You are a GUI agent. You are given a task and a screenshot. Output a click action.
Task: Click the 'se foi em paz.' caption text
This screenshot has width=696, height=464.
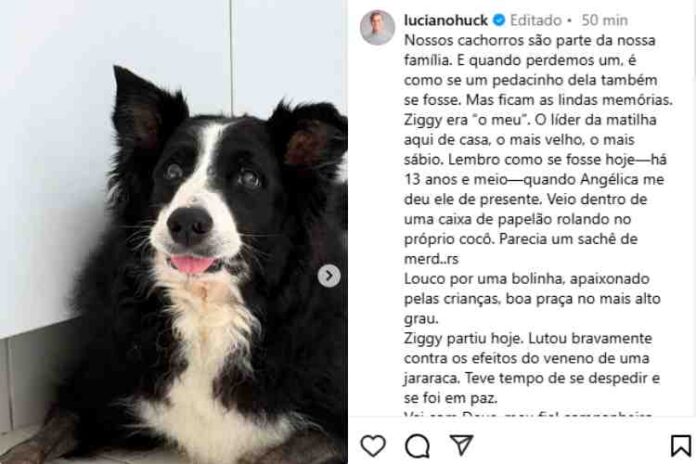(450, 398)
